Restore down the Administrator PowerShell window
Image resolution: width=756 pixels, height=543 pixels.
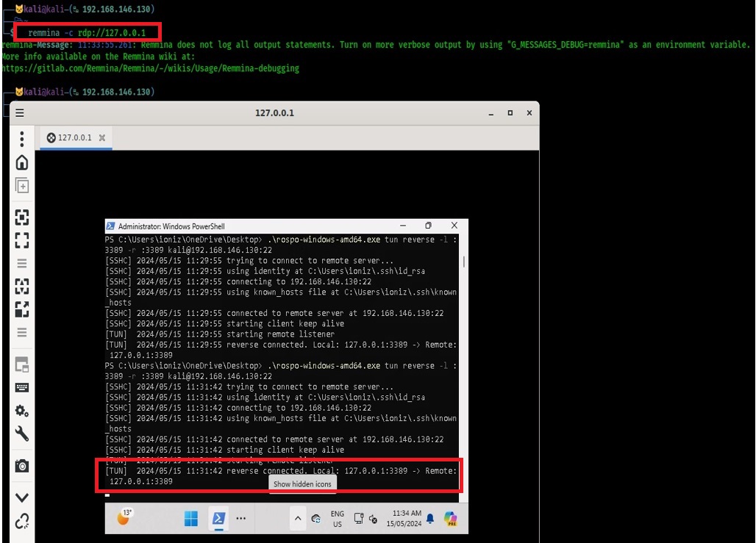coord(428,226)
